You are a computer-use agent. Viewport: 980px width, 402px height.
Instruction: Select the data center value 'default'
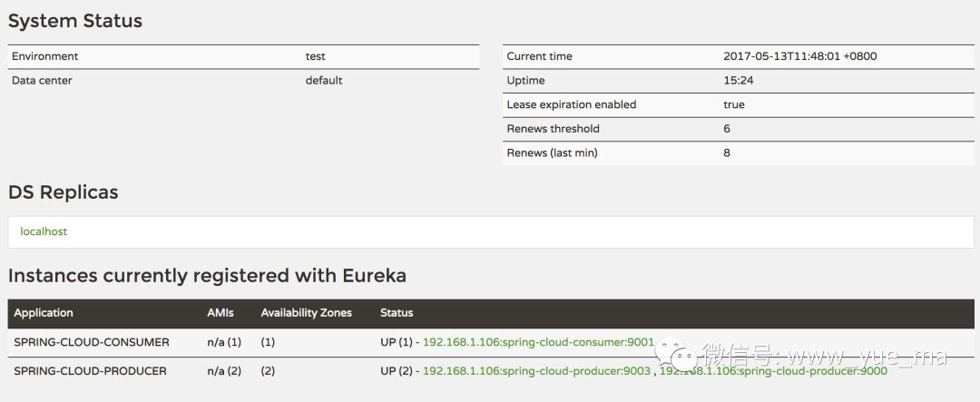click(324, 80)
